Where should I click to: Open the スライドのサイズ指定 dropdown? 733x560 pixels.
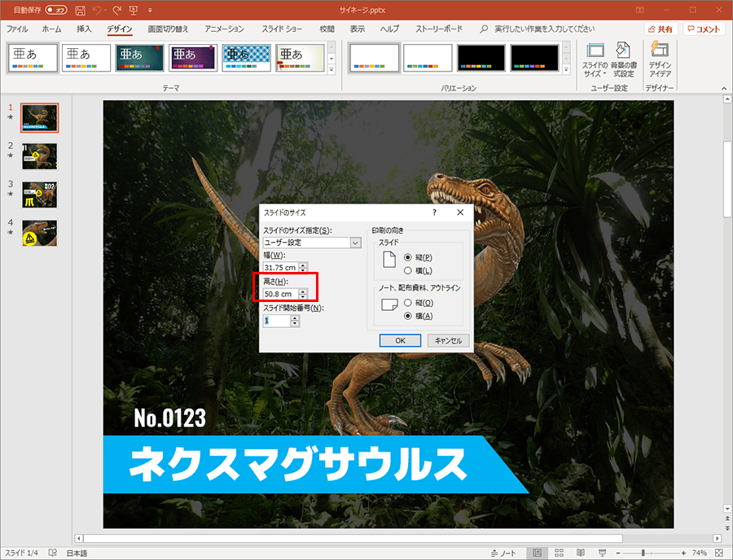click(x=355, y=243)
